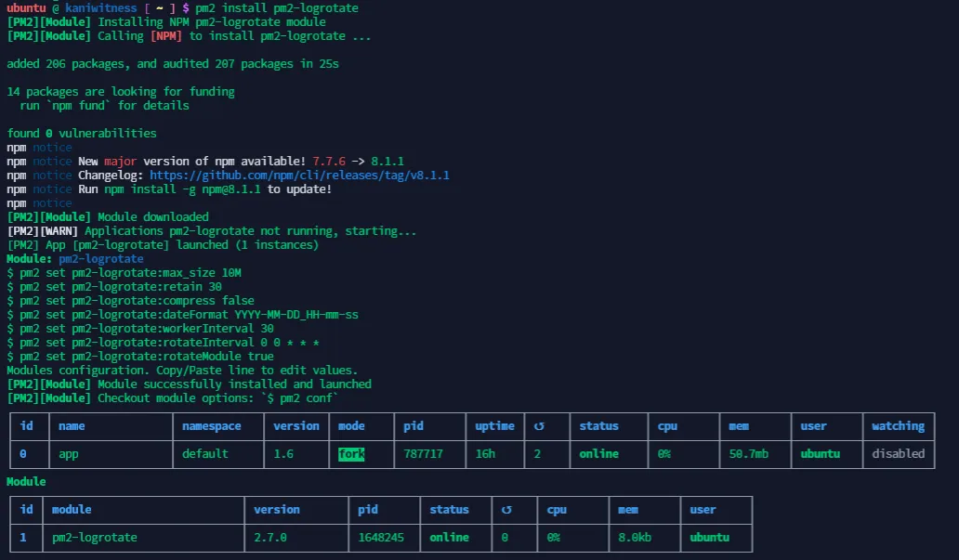The image size is (959, 560).
Task: Click the 'namespace' column header
Action: (x=212, y=426)
